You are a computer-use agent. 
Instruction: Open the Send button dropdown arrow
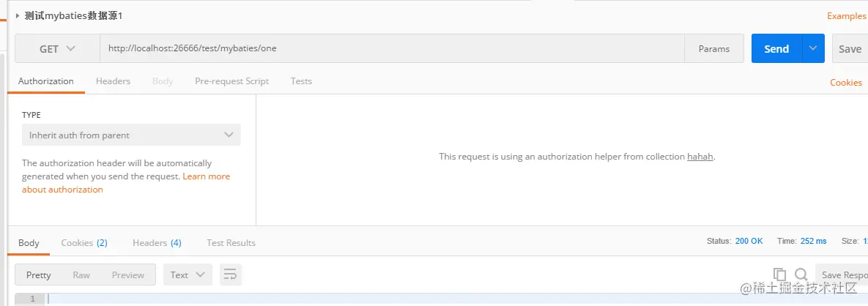(x=813, y=49)
